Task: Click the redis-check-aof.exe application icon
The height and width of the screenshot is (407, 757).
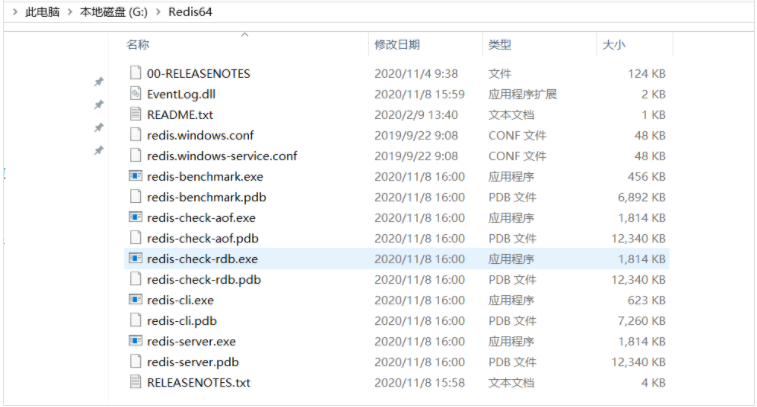Action: tap(136, 217)
